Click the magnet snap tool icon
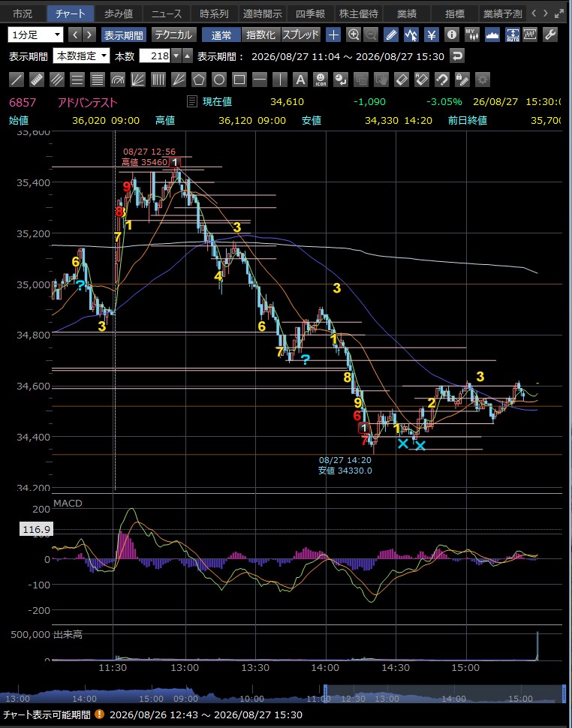 tap(442, 80)
